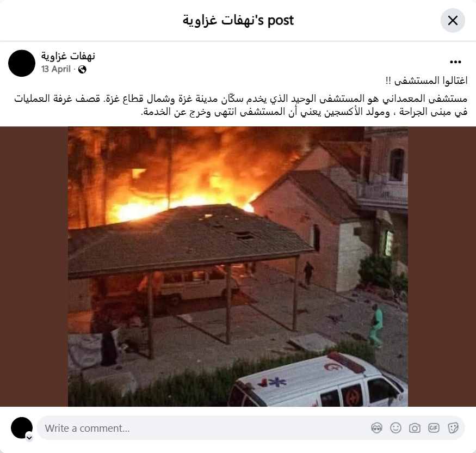The height and width of the screenshot is (453, 476).
Task: Click your profile avatar beside comment box
Action: pyautogui.click(x=22, y=428)
